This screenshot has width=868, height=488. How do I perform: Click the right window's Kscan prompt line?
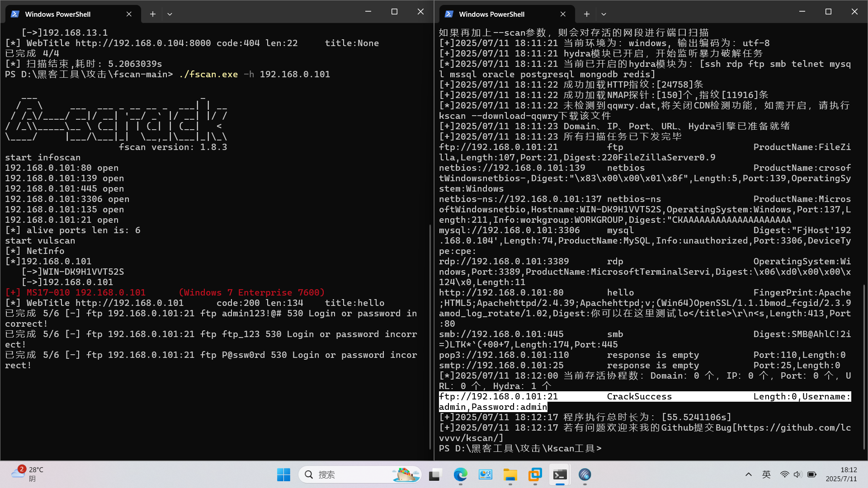[x=520, y=448]
